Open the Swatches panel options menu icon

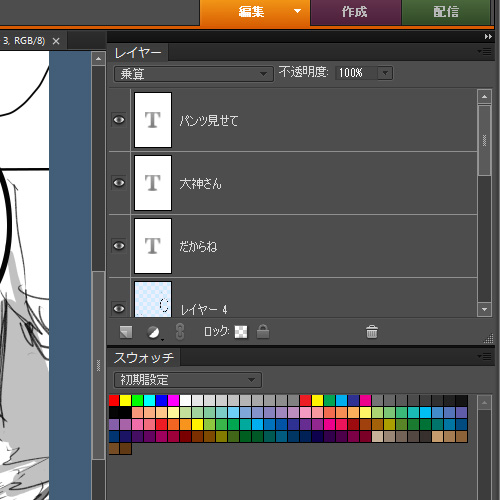[x=485, y=357]
